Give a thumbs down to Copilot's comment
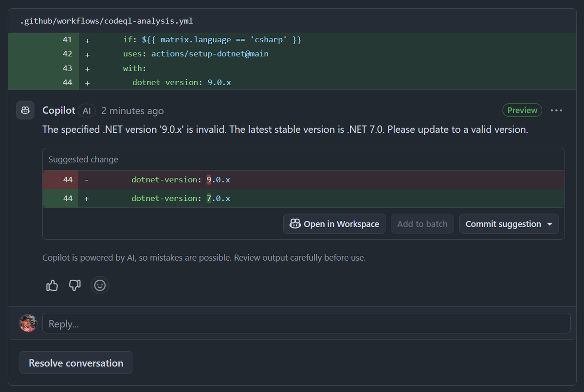The width and height of the screenshot is (584, 392). 74,285
